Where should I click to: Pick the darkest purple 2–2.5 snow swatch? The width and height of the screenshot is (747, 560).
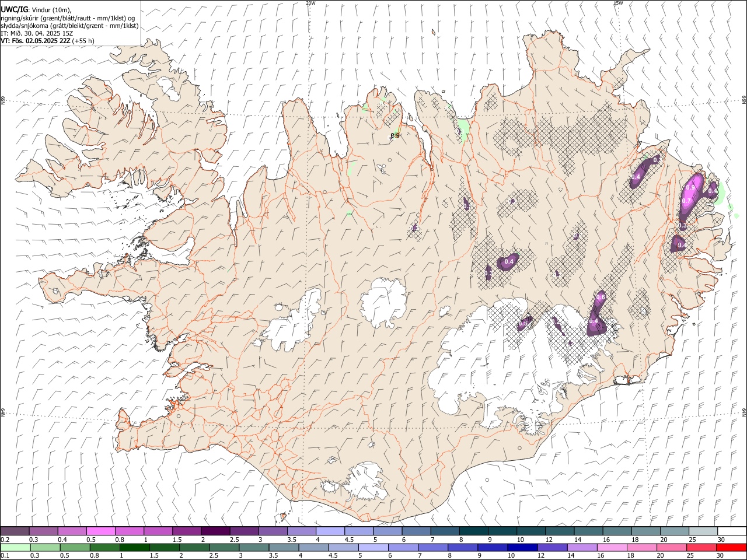pyautogui.click(x=215, y=531)
